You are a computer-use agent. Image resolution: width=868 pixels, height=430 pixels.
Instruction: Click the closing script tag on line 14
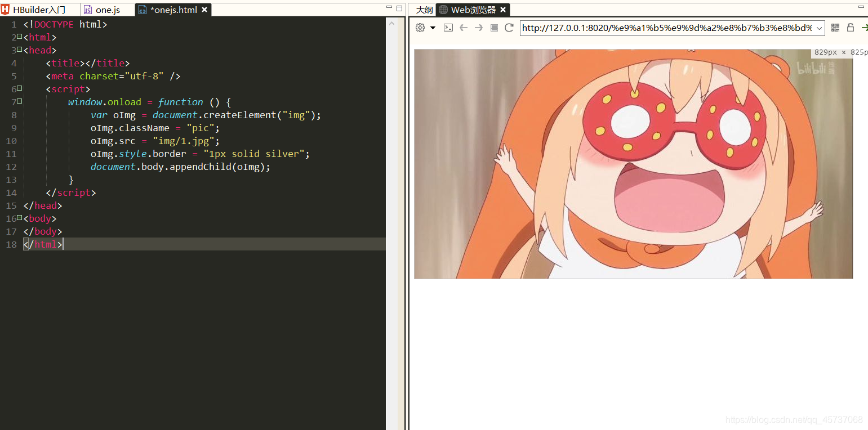(70, 192)
